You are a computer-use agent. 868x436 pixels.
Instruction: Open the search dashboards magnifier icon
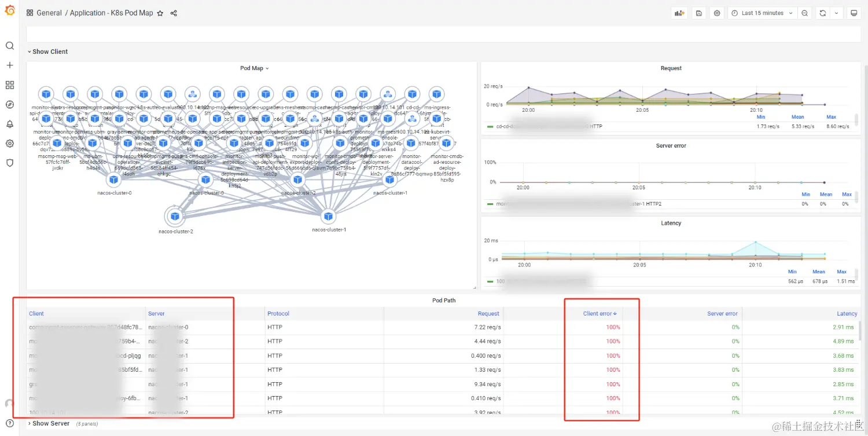[9, 46]
